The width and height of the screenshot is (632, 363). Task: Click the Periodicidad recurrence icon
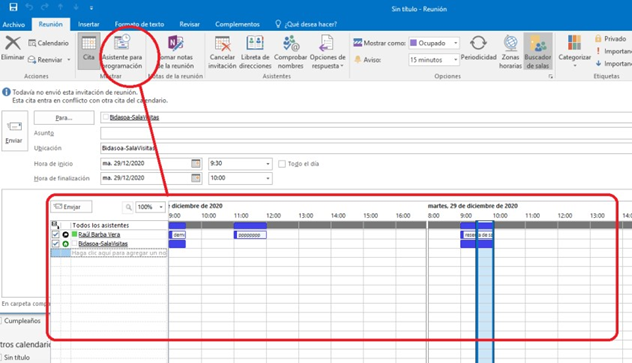click(478, 43)
